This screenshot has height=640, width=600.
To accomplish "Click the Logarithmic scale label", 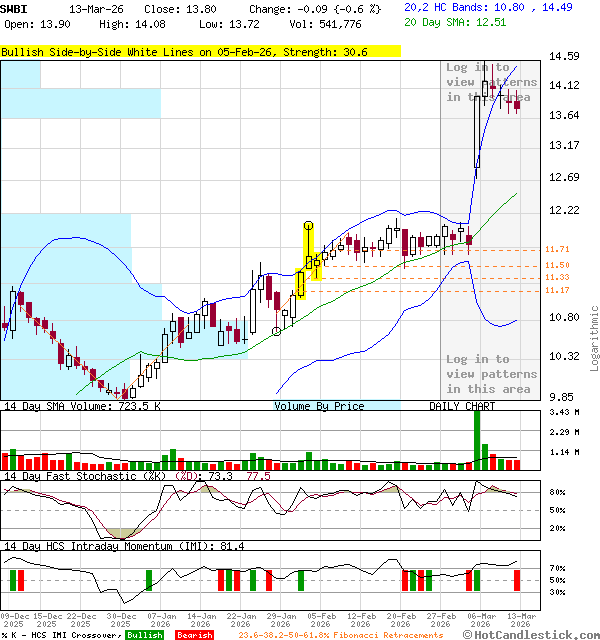I will point(593,338).
